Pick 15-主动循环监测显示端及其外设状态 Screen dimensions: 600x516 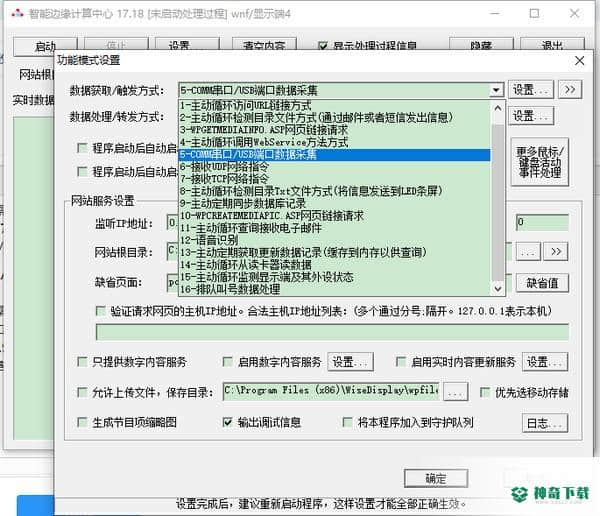point(334,277)
